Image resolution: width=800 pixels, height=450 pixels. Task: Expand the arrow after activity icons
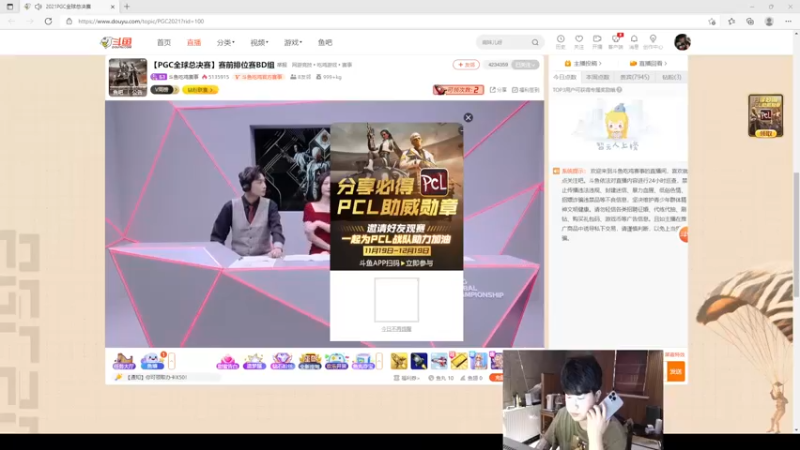[379, 361]
